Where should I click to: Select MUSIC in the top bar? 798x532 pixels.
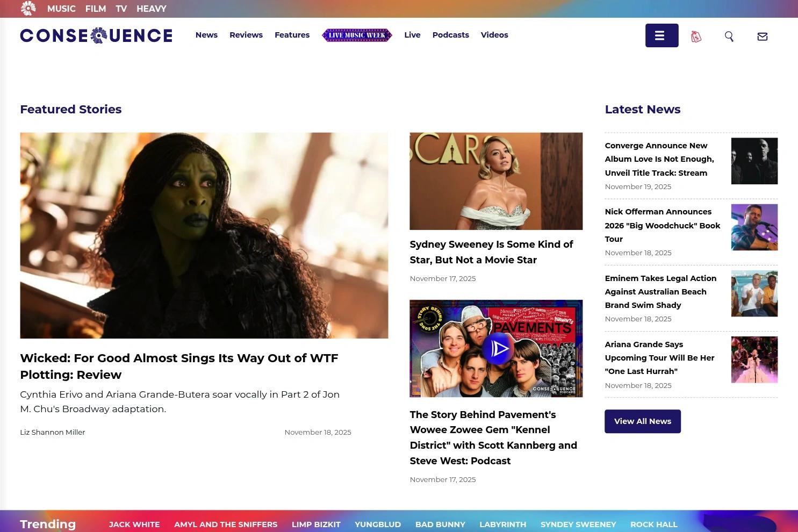point(61,9)
